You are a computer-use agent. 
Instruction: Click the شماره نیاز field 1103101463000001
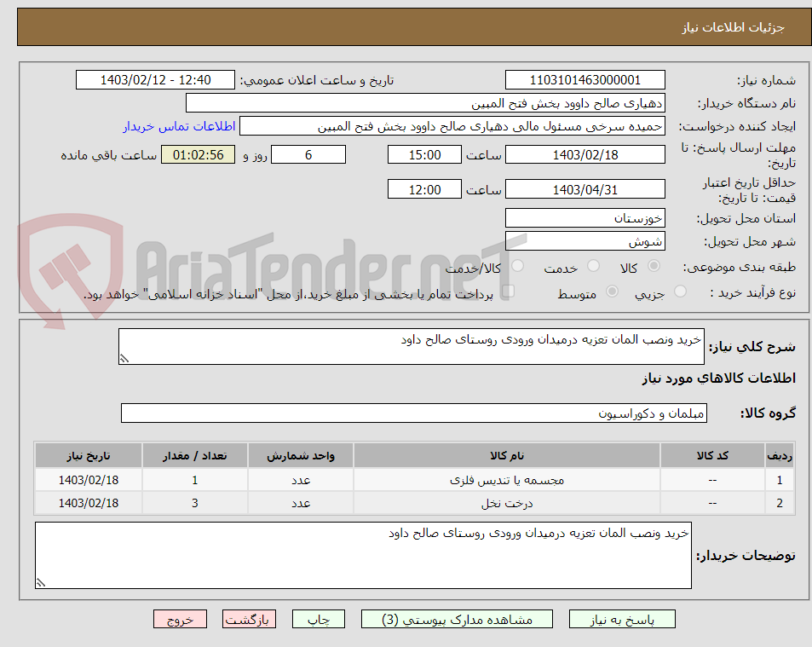coord(585,80)
